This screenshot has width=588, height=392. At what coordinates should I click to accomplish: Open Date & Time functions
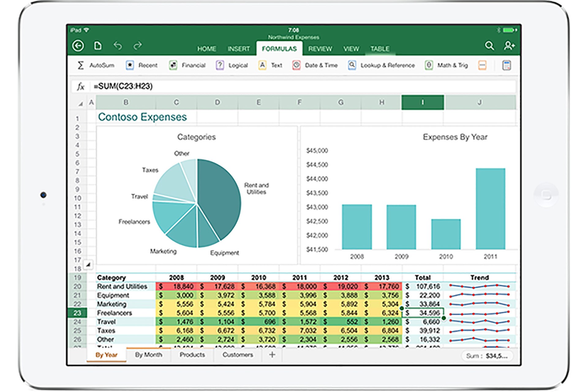(x=315, y=65)
